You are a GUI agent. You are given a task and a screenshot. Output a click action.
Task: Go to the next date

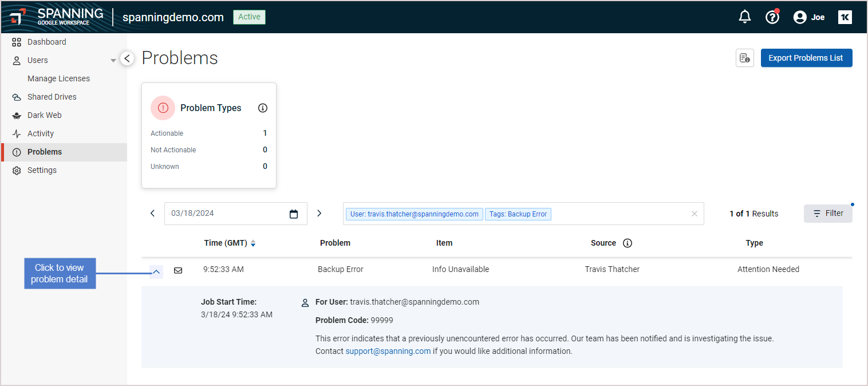(x=319, y=213)
